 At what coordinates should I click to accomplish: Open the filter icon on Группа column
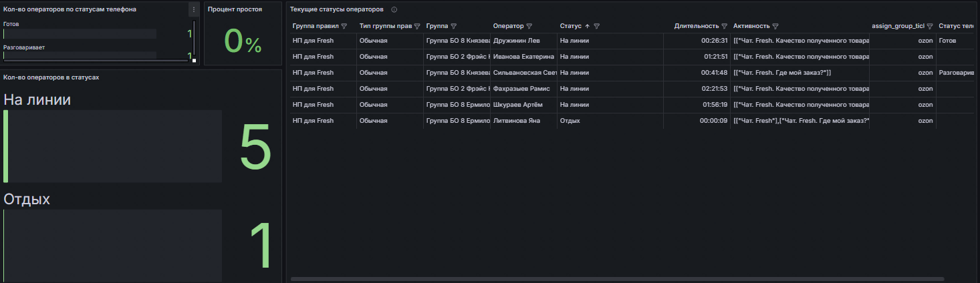(x=454, y=26)
